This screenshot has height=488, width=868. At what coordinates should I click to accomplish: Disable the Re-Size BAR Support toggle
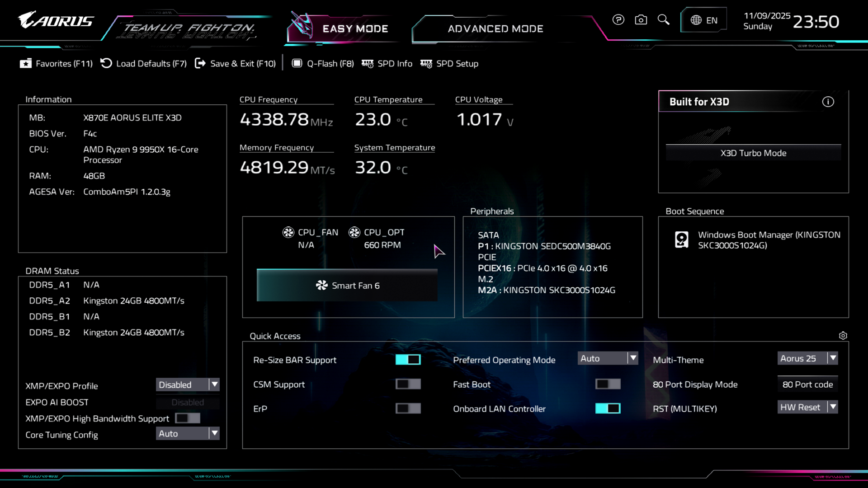click(408, 360)
